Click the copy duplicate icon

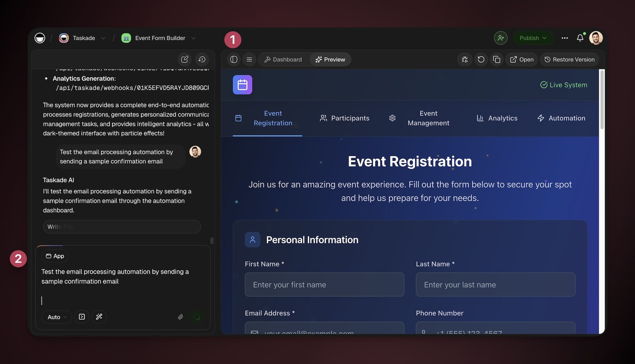pos(497,59)
